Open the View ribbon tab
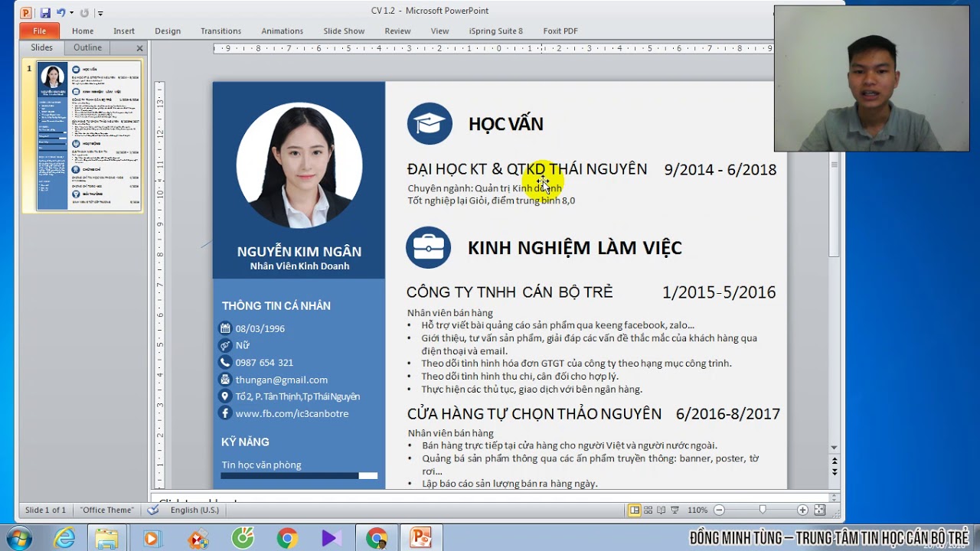980x551 pixels. (x=439, y=31)
